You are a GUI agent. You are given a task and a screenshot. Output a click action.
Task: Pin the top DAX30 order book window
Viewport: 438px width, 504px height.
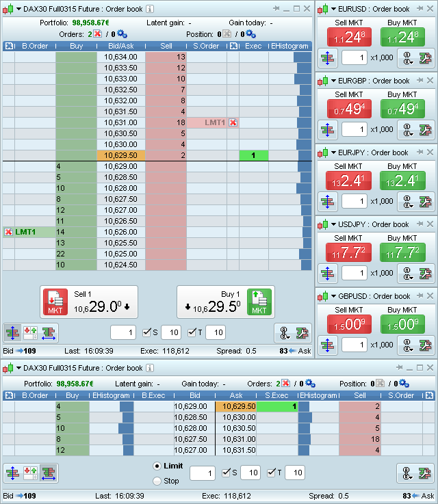click(276, 9)
